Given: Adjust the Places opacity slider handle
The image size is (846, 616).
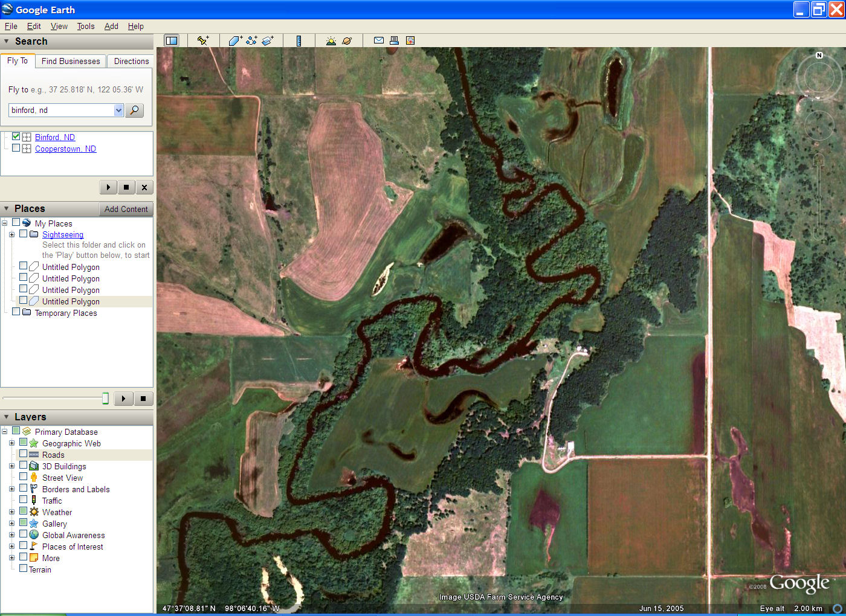Looking at the screenshot, I should 106,398.
